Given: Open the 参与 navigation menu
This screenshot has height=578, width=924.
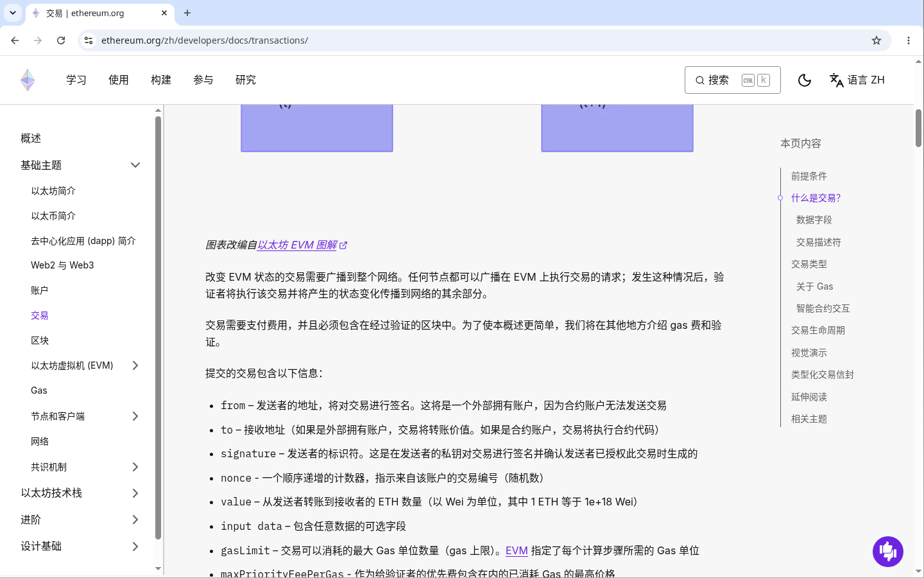Looking at the screenshot, I should [x=203, y=80].
